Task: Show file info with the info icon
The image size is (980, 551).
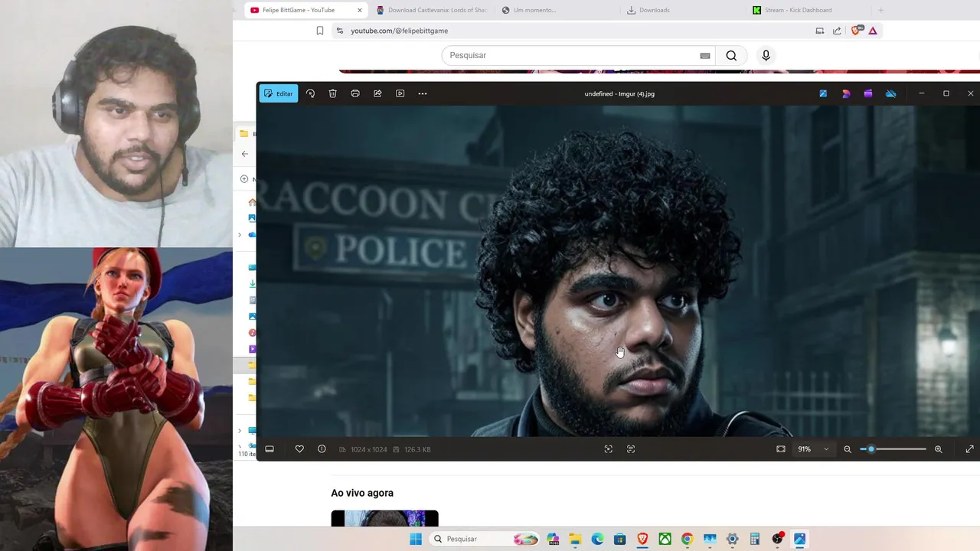Action: click(x=322, y=449)
